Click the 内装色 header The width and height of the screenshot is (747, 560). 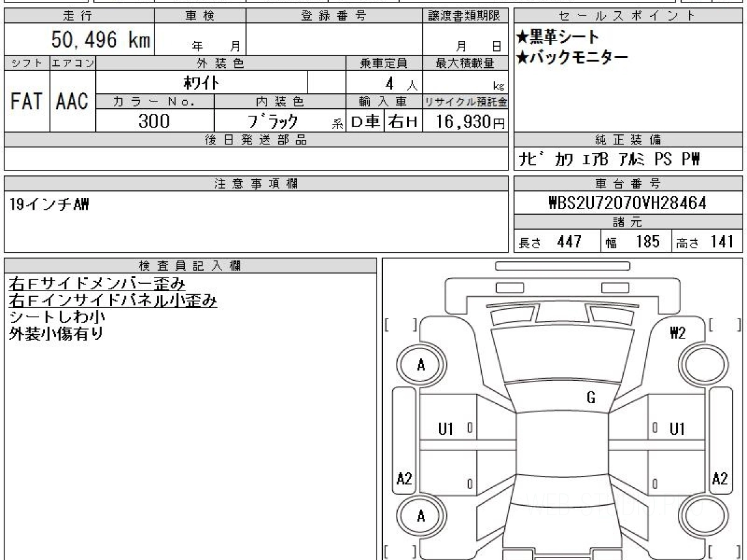[280, 101]
